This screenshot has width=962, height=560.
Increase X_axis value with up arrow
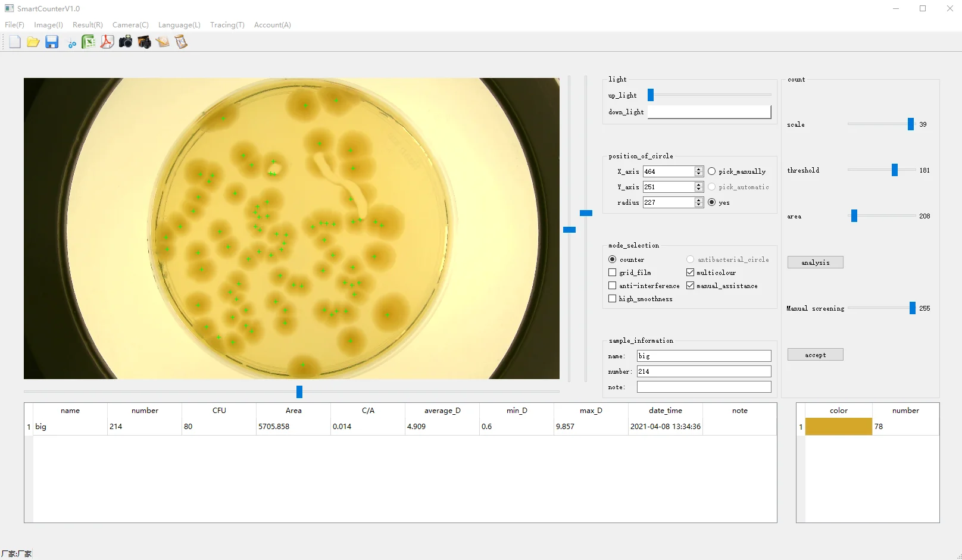[x=699, y=169]
